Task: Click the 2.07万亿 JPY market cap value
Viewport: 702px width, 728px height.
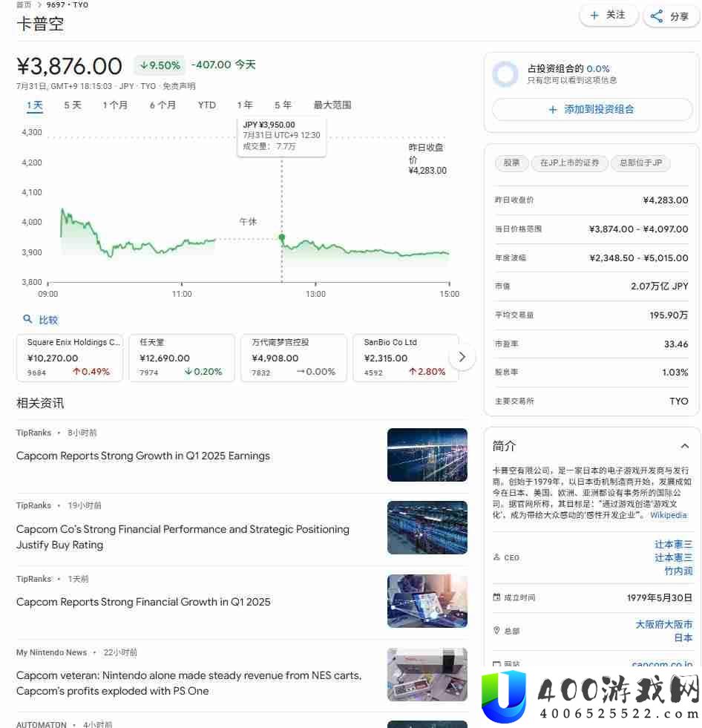Action: coord(659,286)
